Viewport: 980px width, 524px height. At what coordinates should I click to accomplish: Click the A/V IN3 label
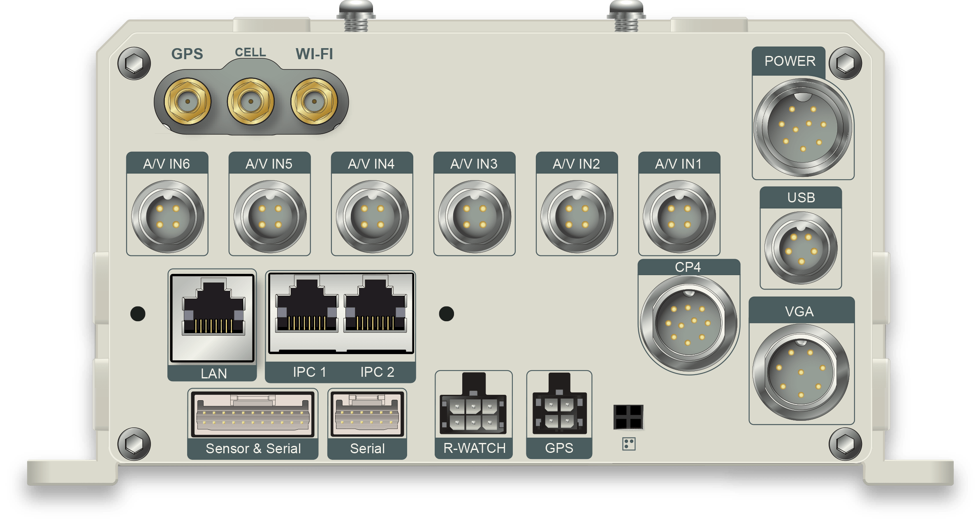click(x=474, y=164)
